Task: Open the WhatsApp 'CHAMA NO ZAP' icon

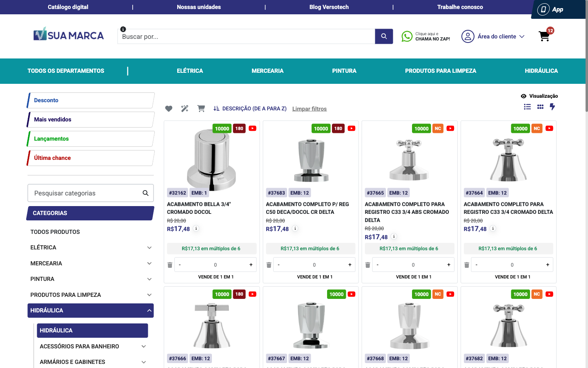Action: (407, 36)
